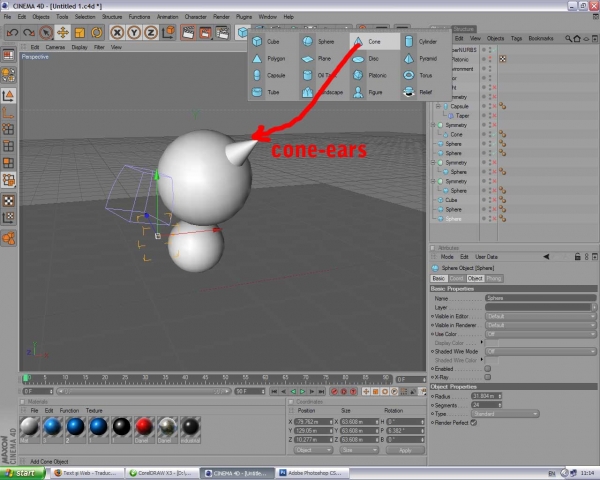Click the Render Active View clapperboard

(188, 33)
